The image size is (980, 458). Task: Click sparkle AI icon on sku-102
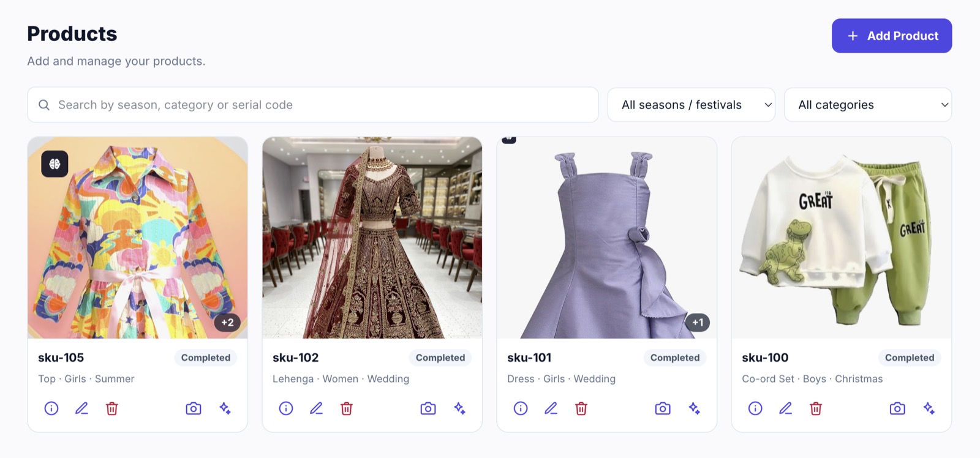click(x=460, y=408)
